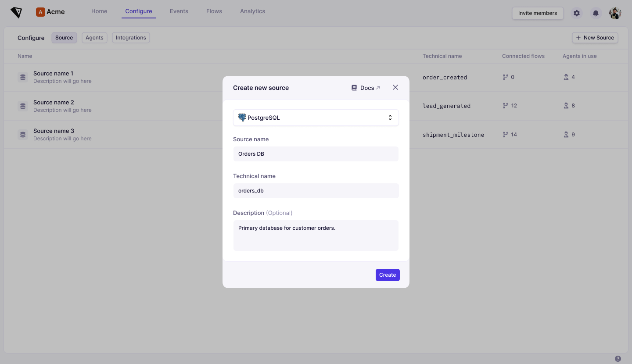Click the agents icon in the lead_generated row
This screenshot has height=364, width=632.
coord(566,106)
